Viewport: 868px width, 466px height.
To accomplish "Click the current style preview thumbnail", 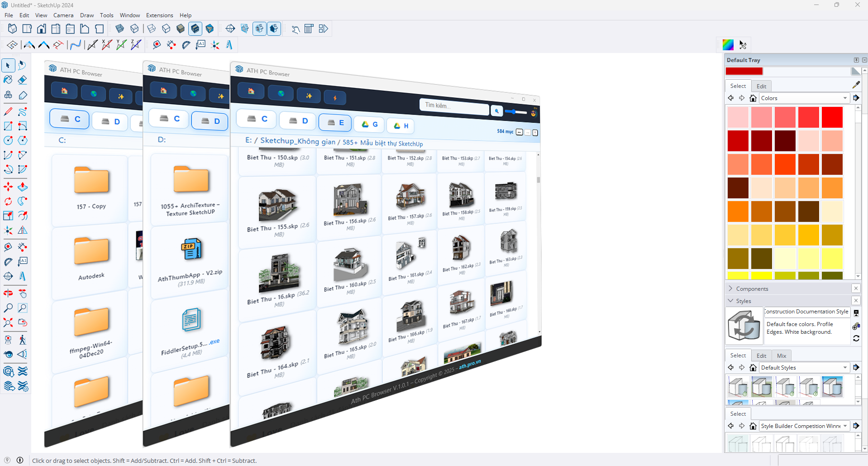I will [744, 326].
